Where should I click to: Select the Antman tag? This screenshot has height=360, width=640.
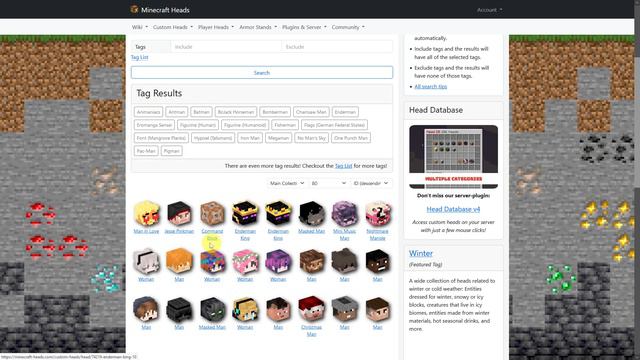click(177, 112)
